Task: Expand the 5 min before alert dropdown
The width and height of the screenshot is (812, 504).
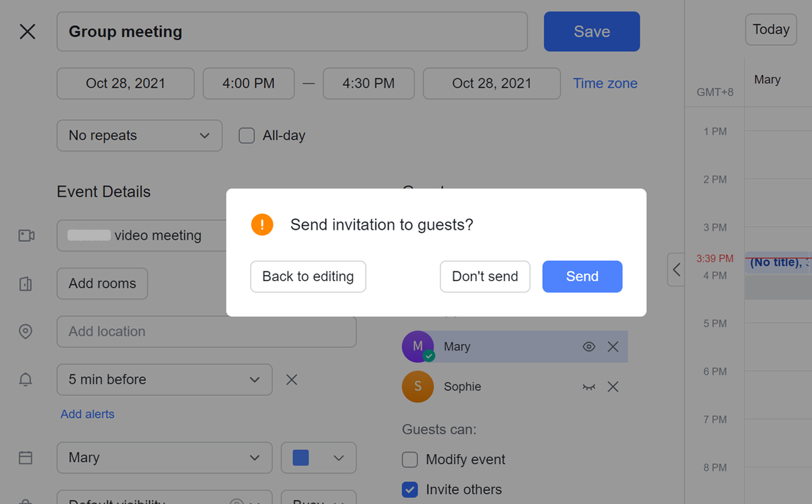Action: click(164, 380)
